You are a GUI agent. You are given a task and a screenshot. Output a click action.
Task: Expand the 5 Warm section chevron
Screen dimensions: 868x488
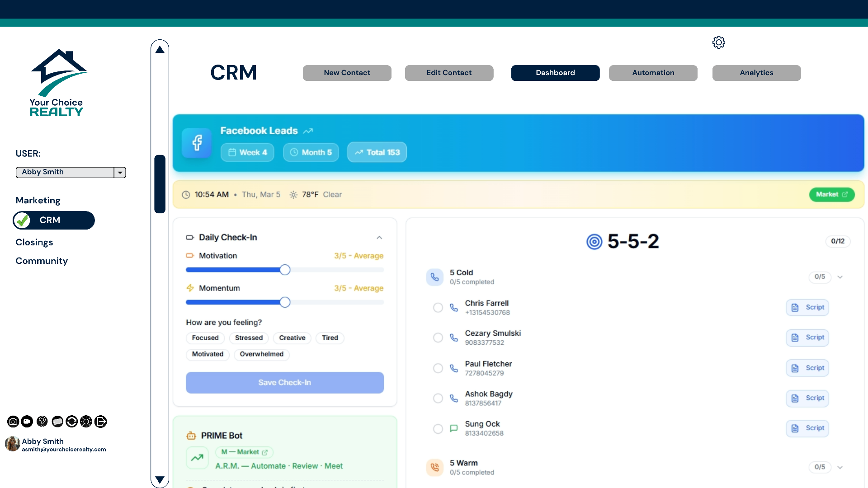(840, 467)
